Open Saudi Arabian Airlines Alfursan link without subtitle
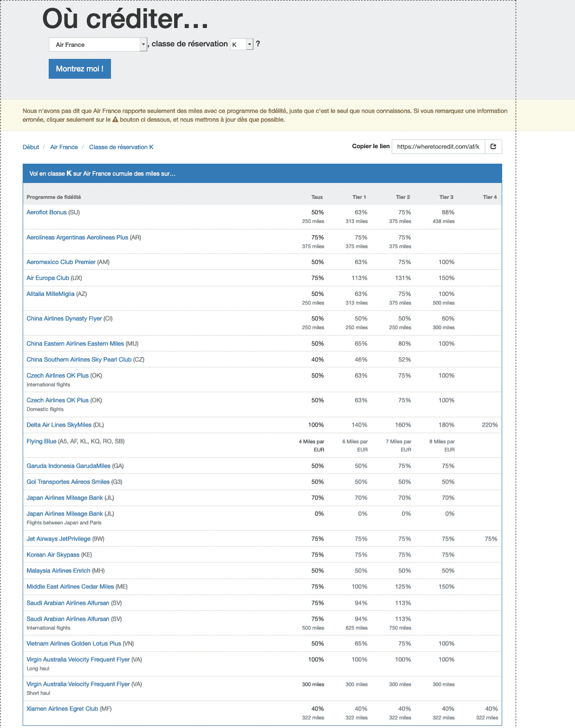This screenshot has width=575, height=728. coord(68,603)
